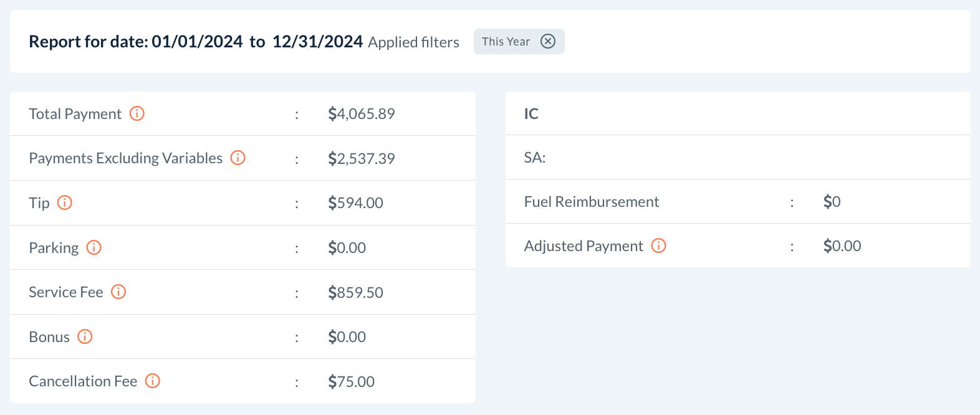The image size is (980, 415).
Task: Select the report start date 01/01/2024
Action: point(197,42)
